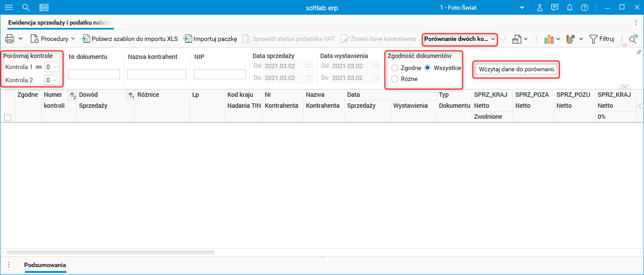Click Pobierz szablon do importu XLS
644x275 pixels.
pyautogui.click(x=130, y=39)
